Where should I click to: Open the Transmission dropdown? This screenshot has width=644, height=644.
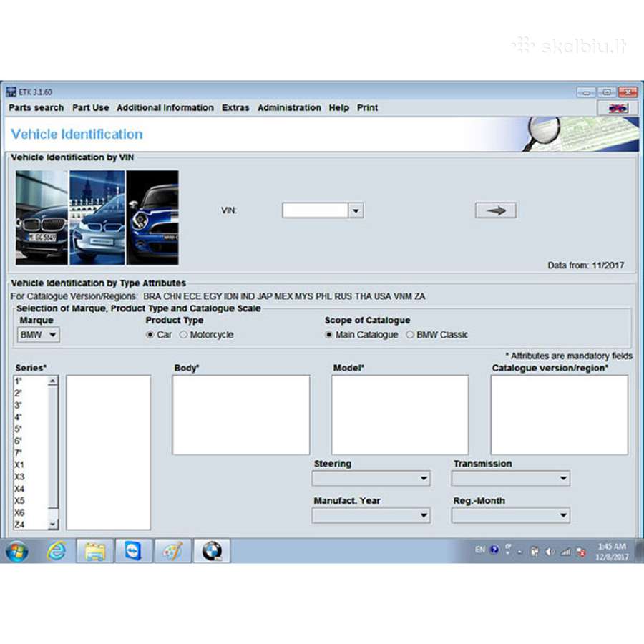point(510,478)
